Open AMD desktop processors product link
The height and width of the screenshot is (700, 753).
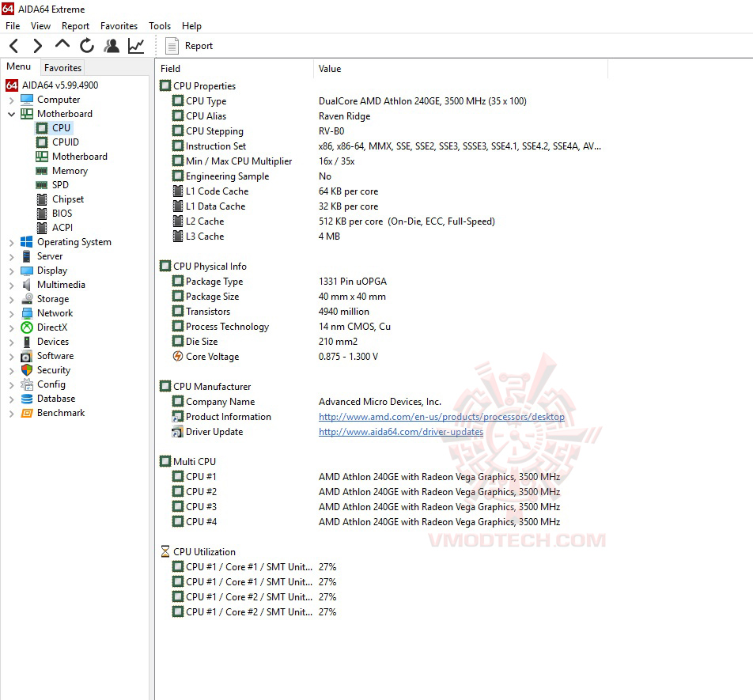point(441,417)
